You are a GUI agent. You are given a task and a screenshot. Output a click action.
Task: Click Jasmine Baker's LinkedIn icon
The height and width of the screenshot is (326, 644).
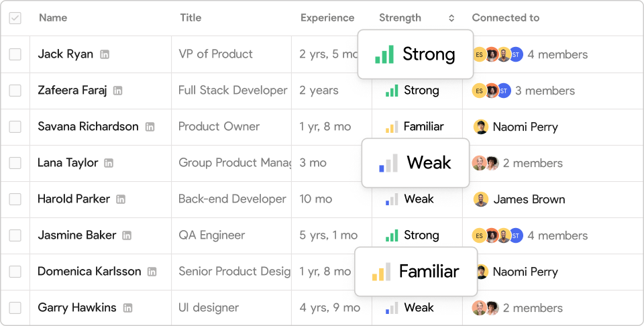(x=127, y=235)
